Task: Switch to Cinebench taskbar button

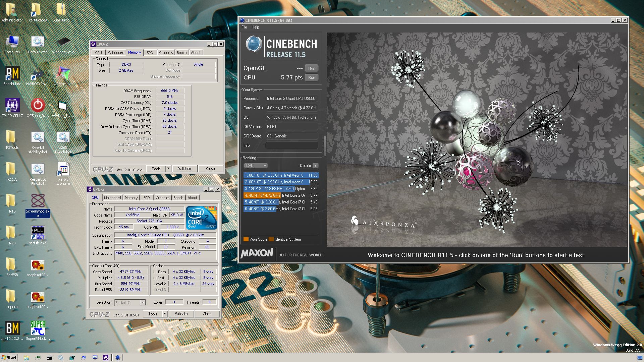Action: click(117, 358)
